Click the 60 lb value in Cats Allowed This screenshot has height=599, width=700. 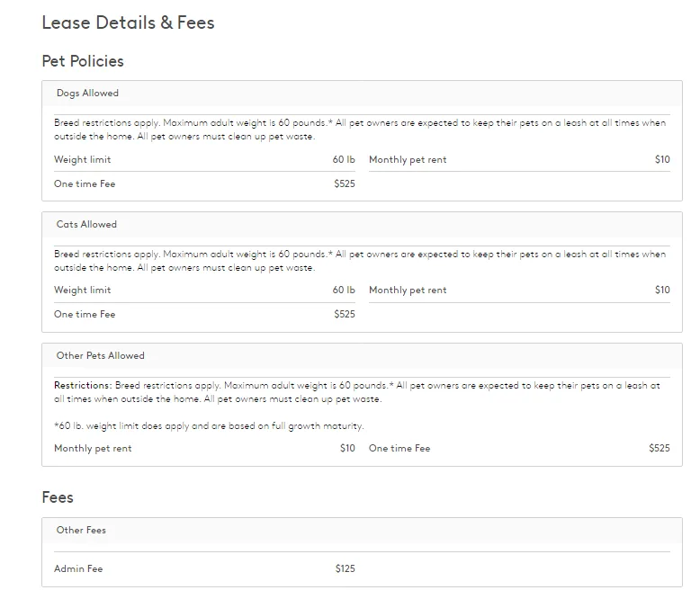(344, 291)
